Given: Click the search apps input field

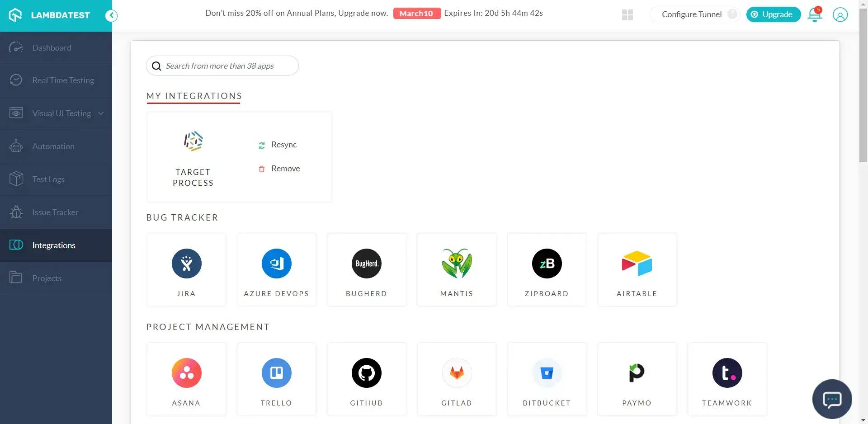Looking at the screenshot, I should [x=228, y=66].
